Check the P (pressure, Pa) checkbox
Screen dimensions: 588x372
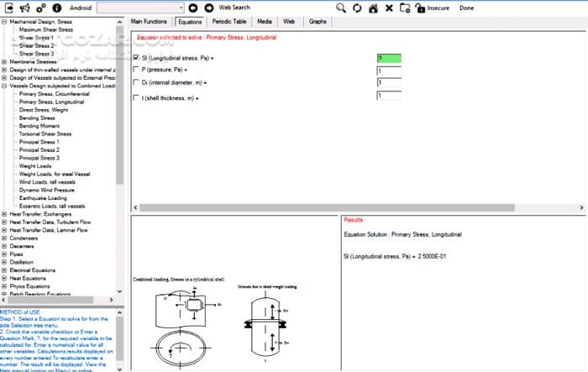136,71
